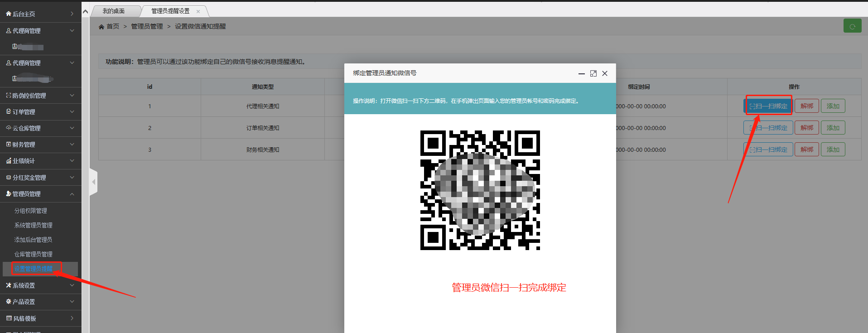The image size is (868, 333).
Task: Switch to the 我的桌面 tab
Action: [114, 11]
